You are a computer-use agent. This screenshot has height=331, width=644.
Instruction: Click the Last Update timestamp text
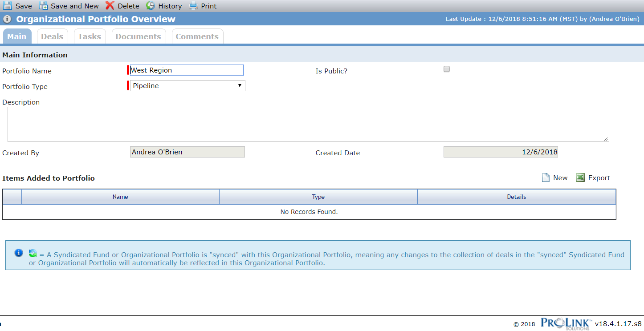[x=542, y=19]
